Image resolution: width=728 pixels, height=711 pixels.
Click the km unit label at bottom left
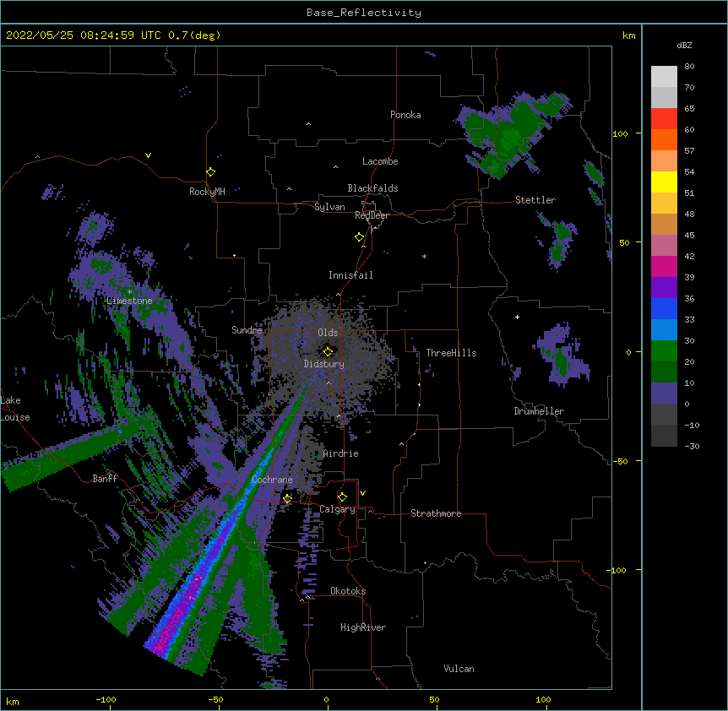(13, 702)
